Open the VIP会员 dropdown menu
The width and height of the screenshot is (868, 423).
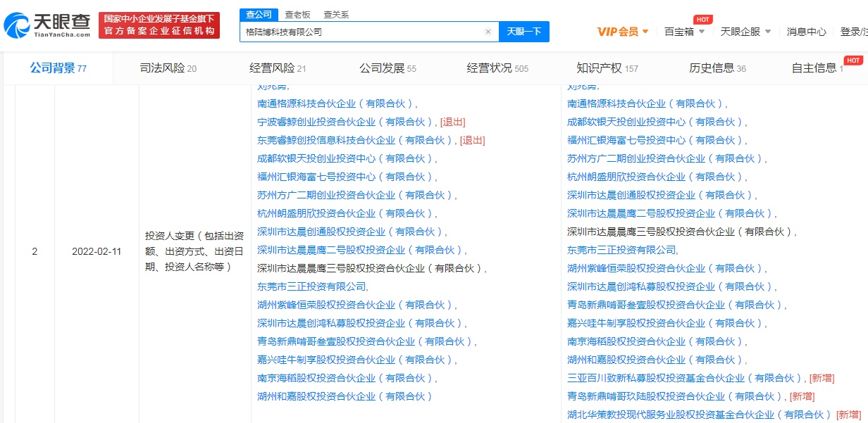tap(623, 32)
